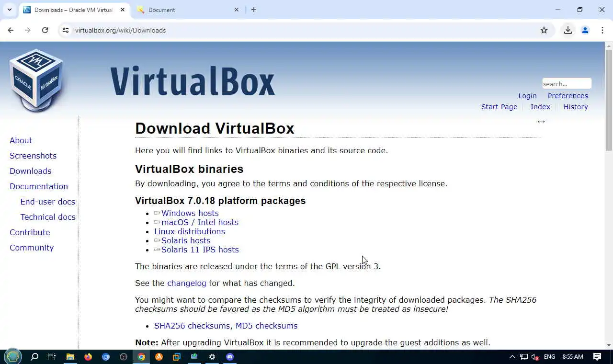Show hidden system tray icons
The image size is (613, 364).
coord(512,357)
